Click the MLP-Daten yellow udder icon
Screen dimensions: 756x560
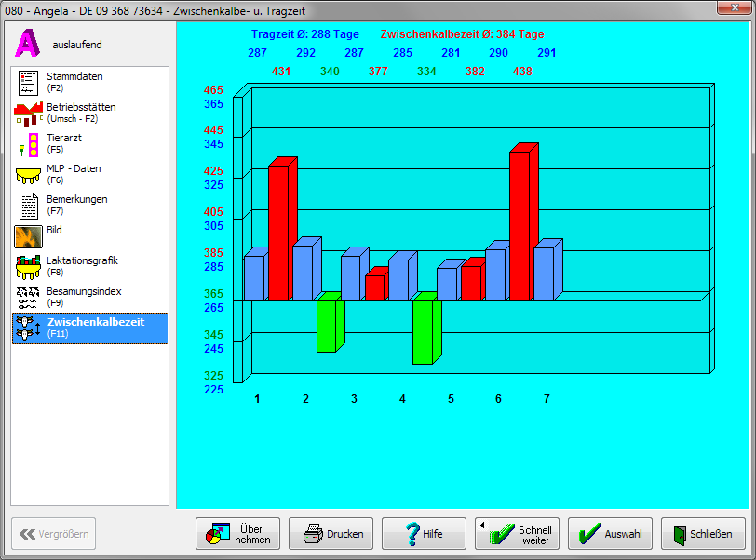point(28,176)
